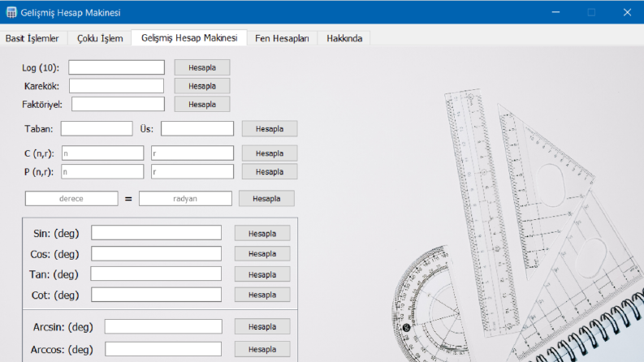Focus the derece input field
The height and width of the screenshot is (362, 644).
pyautogui.click(x=71, y=198)
